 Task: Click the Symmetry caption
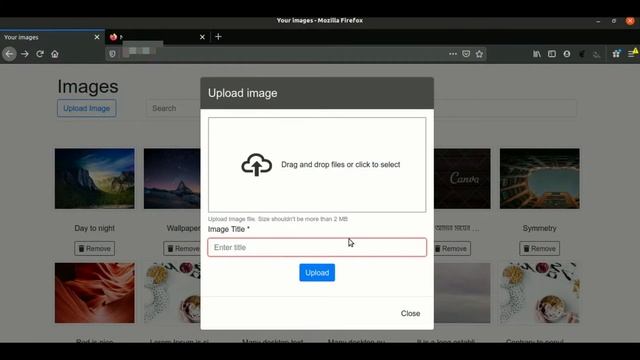[540, 228]
